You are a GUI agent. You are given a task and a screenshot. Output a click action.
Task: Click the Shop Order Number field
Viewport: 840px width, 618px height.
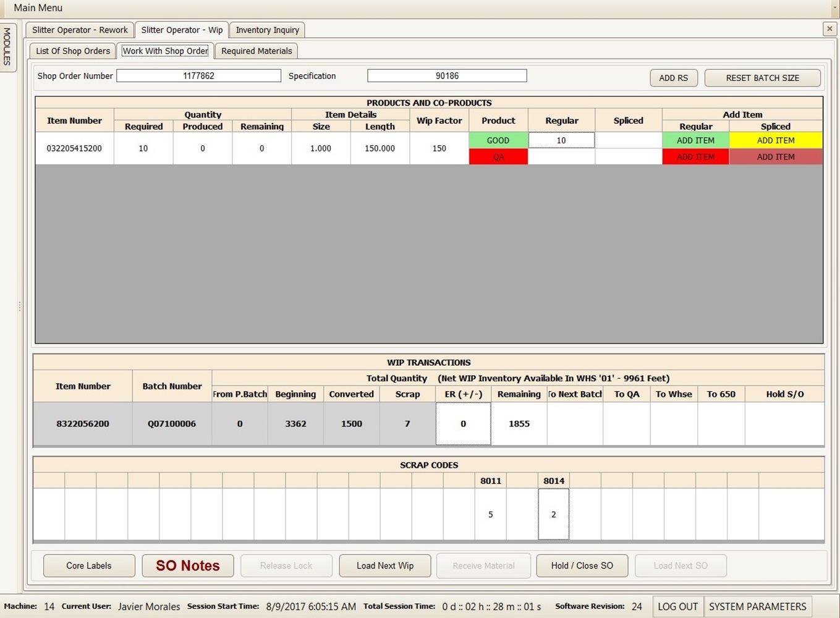tap(198, 75)
